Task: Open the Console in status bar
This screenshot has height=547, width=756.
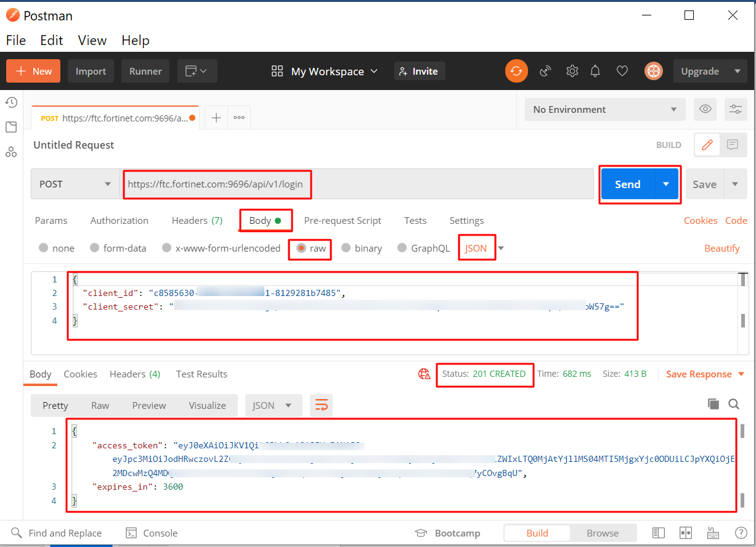Action: coord(152,533)
